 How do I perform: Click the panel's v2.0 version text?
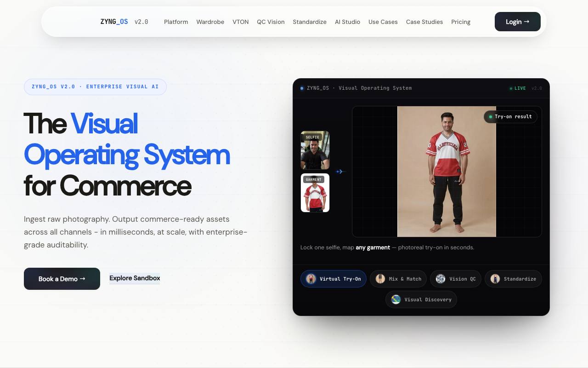pyautogui.click(x=537, y=88)
